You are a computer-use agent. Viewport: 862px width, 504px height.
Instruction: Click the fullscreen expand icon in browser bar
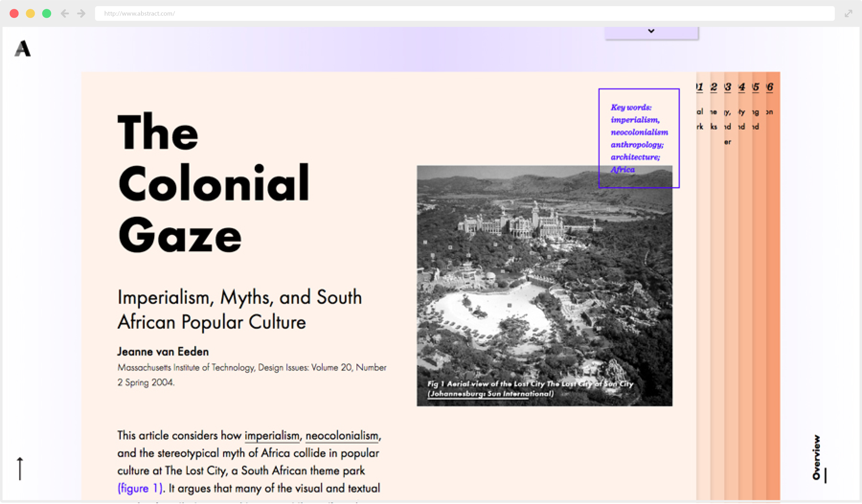tap(848, 13)
